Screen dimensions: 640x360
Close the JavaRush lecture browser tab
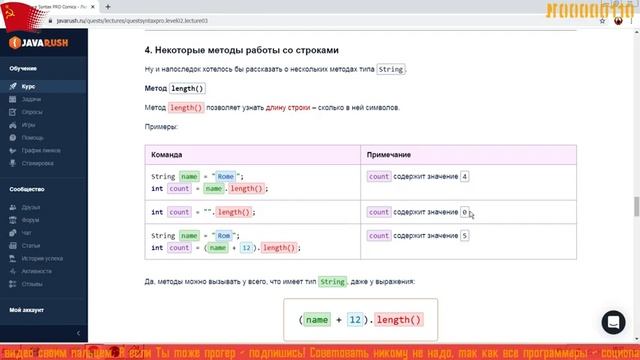[x=93, y=7]
